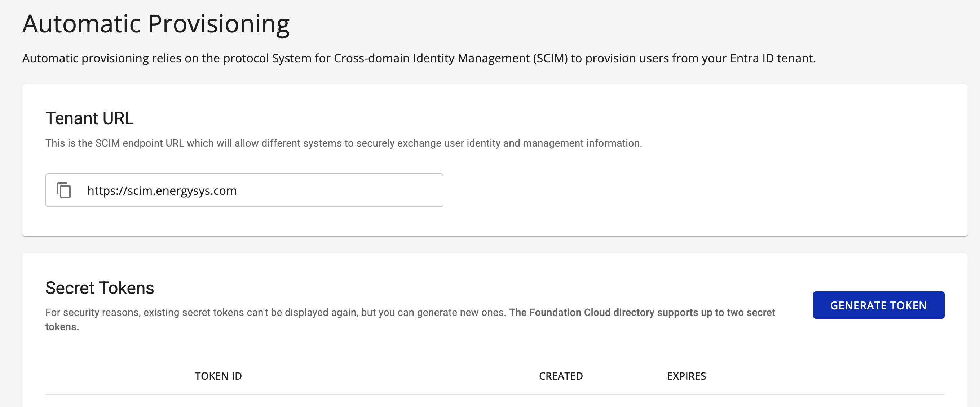Select the Tenant URL section heading
Image resolution: width=980 pixels, height=407 pixels.
coord(89,118)
